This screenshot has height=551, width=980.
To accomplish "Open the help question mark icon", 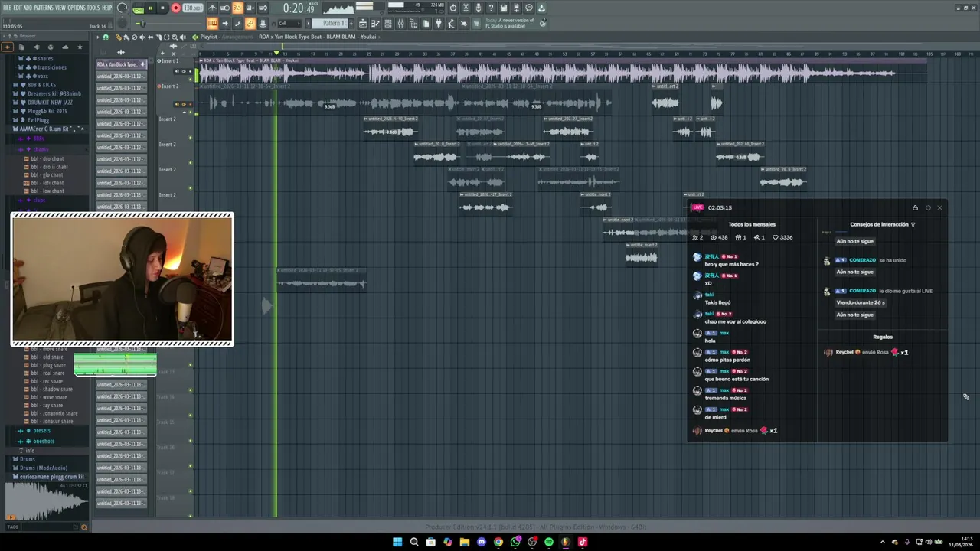I will pyautogui.click(x=491, y=8).
